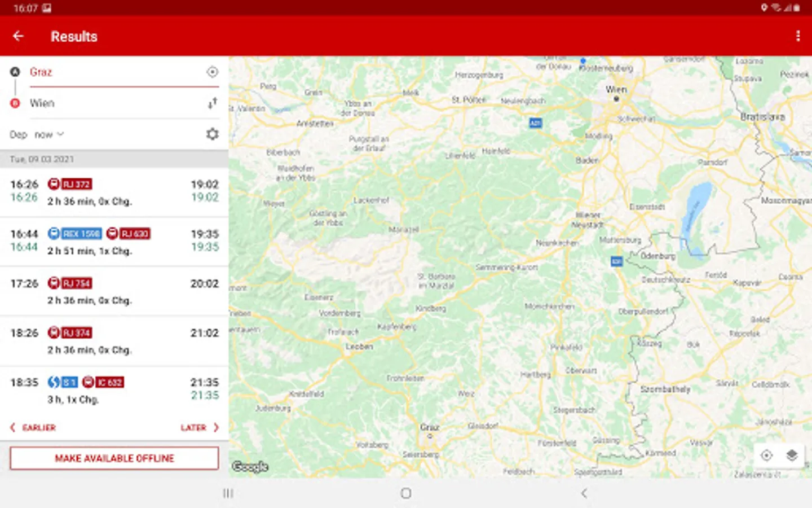Click the RJ 754 train badge
Viewport: 812px width, 508px height.
click(x=76, y=283)
